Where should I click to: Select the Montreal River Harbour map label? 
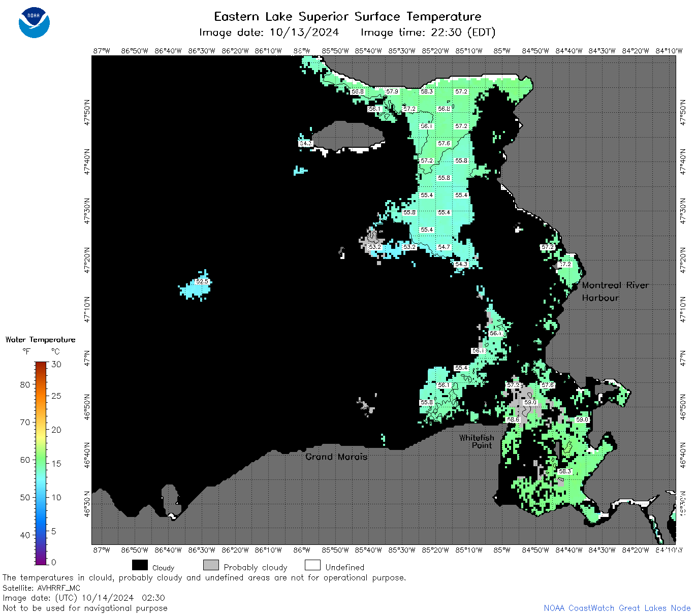pyautogui.click(x=615, y=291)
